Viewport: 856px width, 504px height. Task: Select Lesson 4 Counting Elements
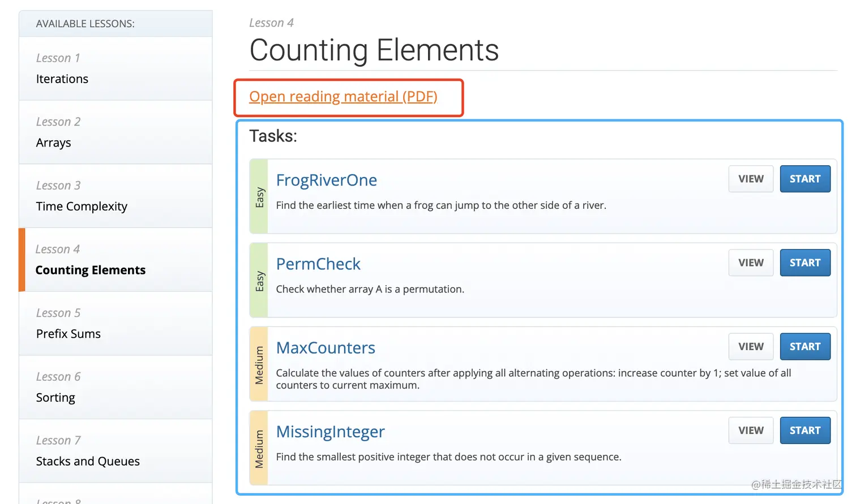point(115,260)
